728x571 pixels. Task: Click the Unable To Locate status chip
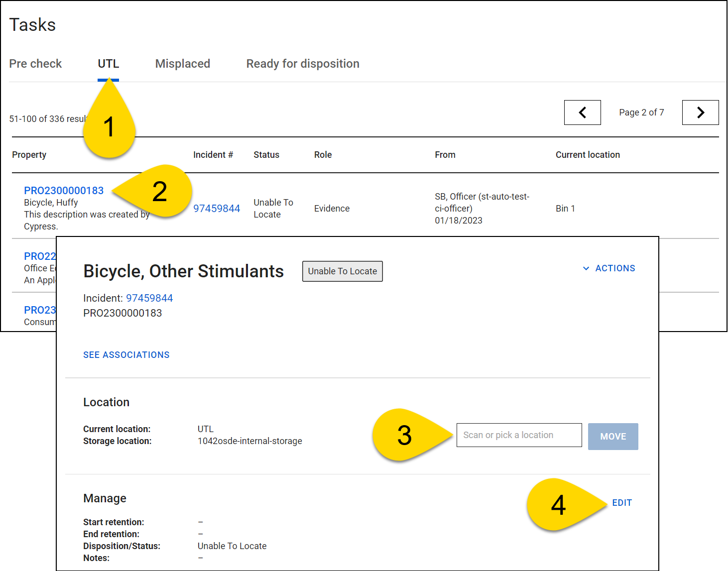coord(342,271)
